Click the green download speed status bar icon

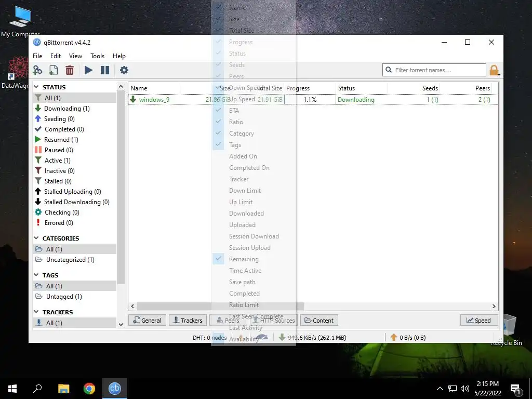pyautogui.click(x=282, y=337)
